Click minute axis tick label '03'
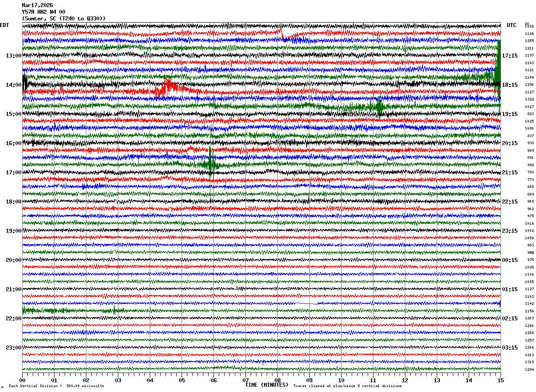Screen dimensions: 536x392 tap(118, 380)
